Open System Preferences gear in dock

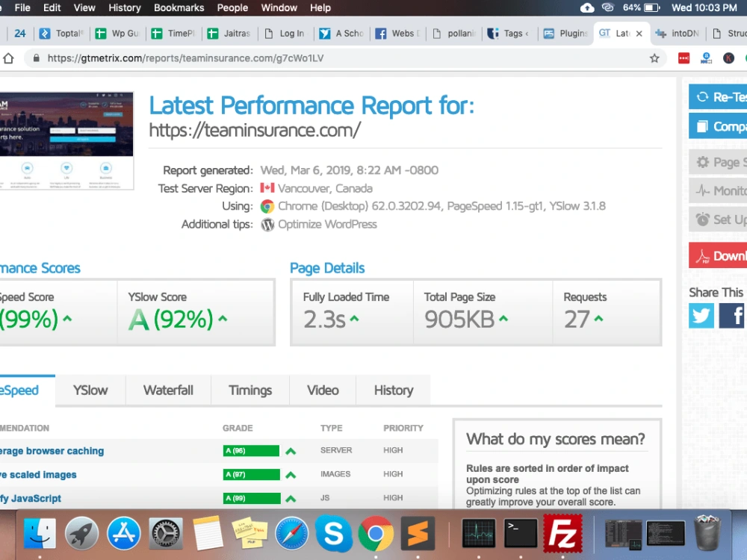[x=165, y=533]
